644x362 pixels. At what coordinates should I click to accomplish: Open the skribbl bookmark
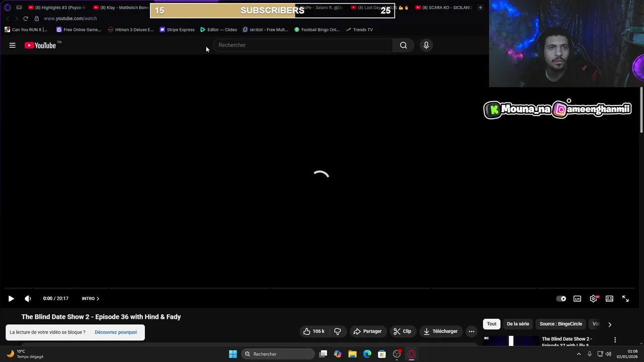tap(265, 30)
